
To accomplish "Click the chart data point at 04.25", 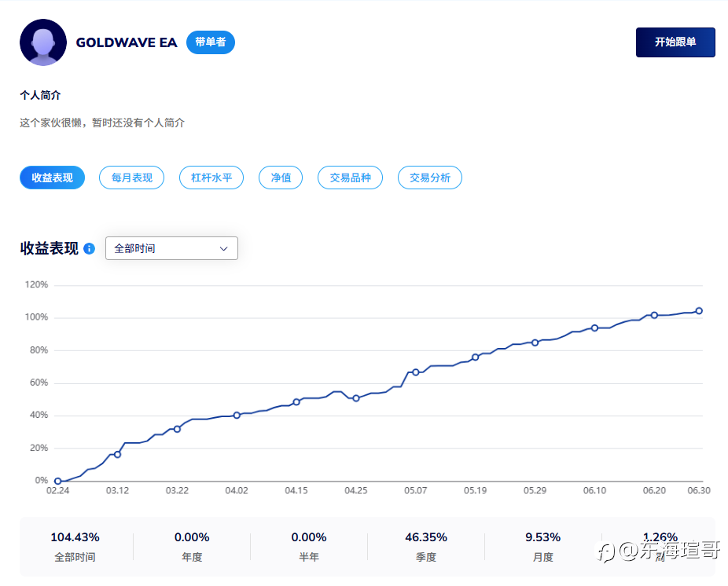I will (x=356, y=398).
